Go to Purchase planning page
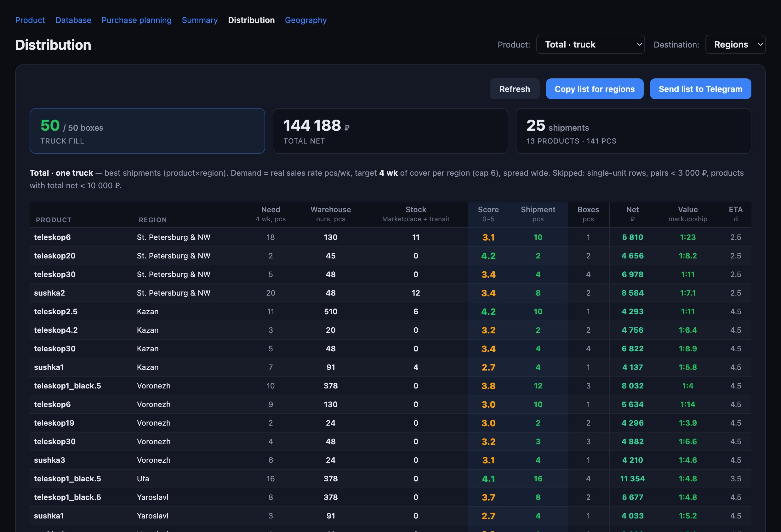The width and height of the screenshot is (781, 532). pyautogui.click(x=136, y=20)
